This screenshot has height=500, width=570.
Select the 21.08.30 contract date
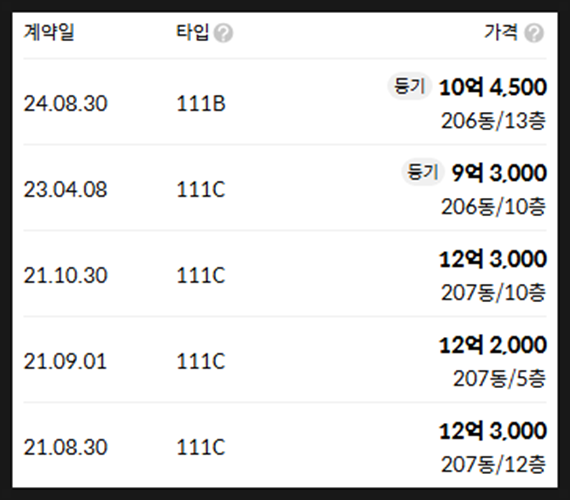65,447
